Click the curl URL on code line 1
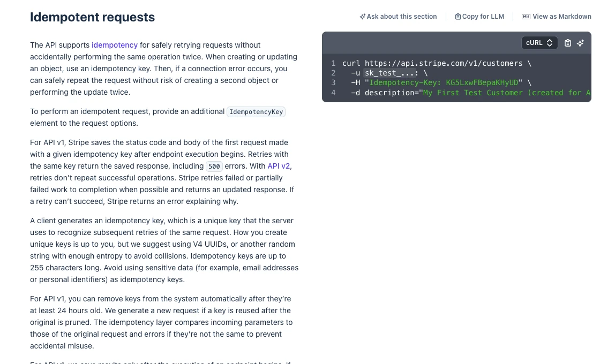The height and width of the screenshot is (364, 600). tap(444, 64)
